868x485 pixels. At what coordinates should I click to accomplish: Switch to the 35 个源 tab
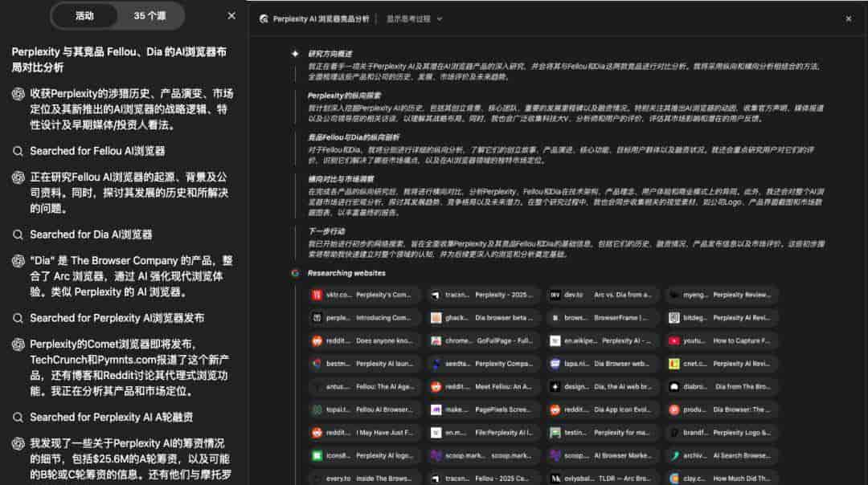tap(149, 16)
